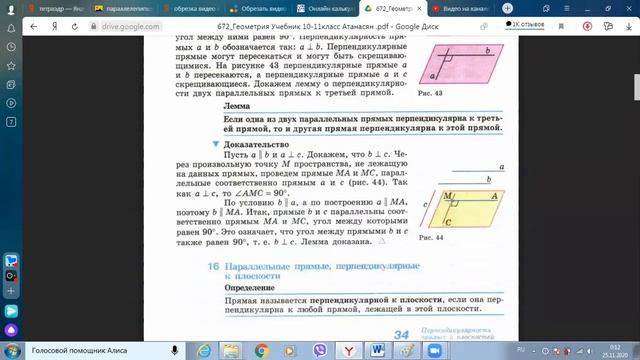The width and height of the screenshot is (640, 360).
Task: Open Google Chrome from taskbar
Action: 261,351
